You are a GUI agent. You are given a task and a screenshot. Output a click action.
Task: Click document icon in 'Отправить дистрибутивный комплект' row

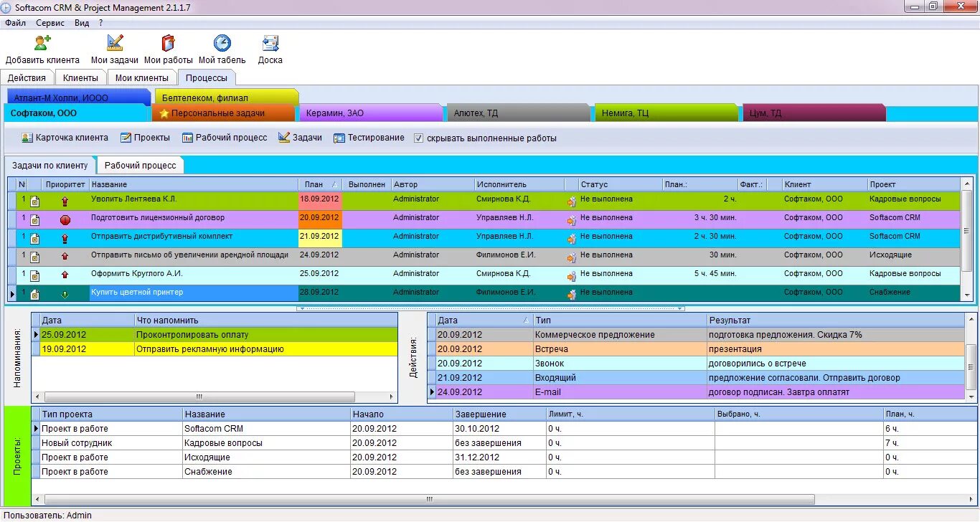[34, 239]
